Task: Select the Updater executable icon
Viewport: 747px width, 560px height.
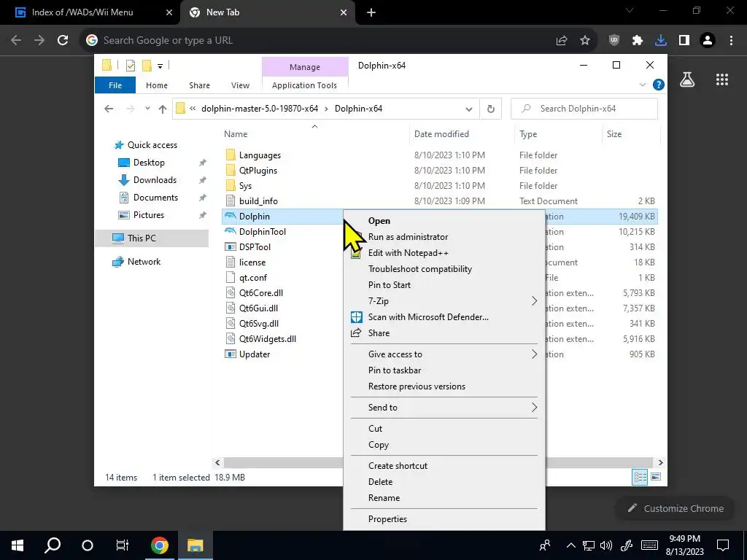Action: click(x=231, y=354)
